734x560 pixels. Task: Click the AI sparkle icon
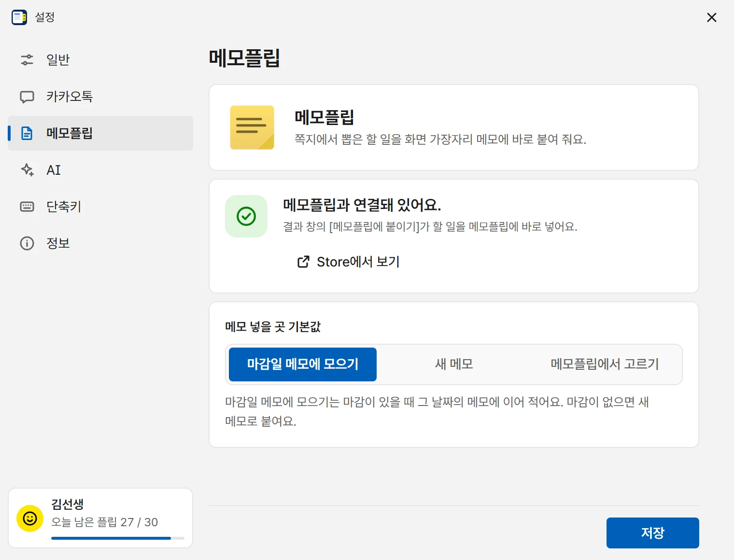(x=27, y=170)
